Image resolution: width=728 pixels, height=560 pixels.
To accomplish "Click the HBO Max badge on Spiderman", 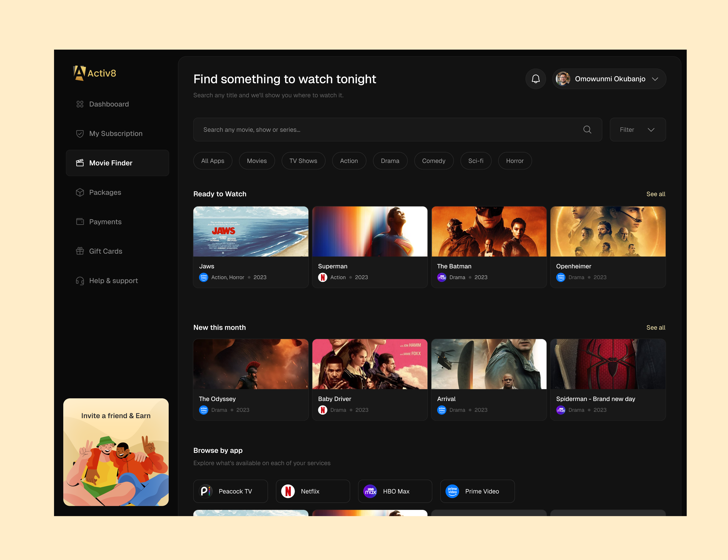I will click(x=561, y=410).
